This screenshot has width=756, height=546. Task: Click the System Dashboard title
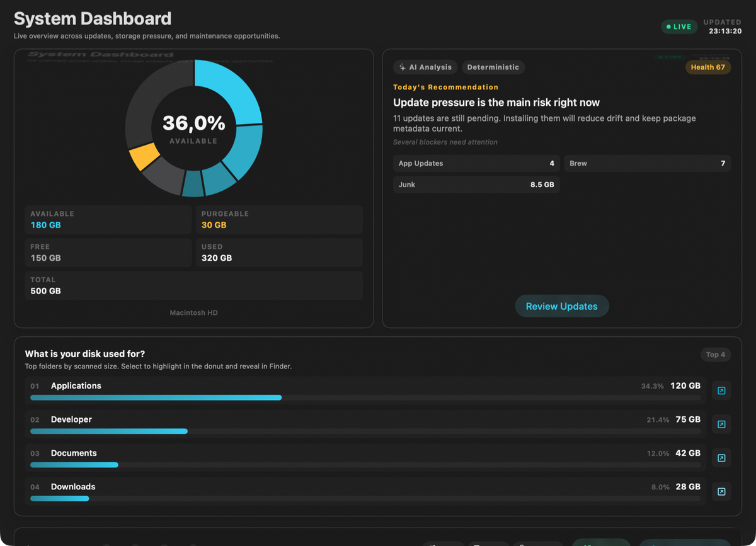pos(93,19)
